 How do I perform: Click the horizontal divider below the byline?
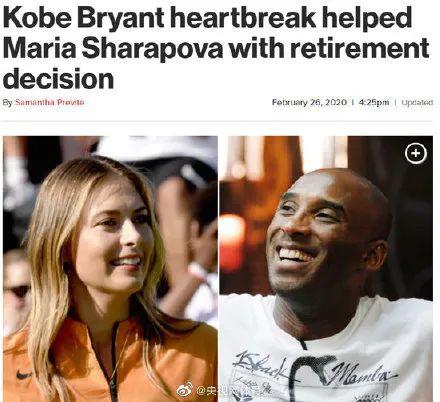(218, 121)
